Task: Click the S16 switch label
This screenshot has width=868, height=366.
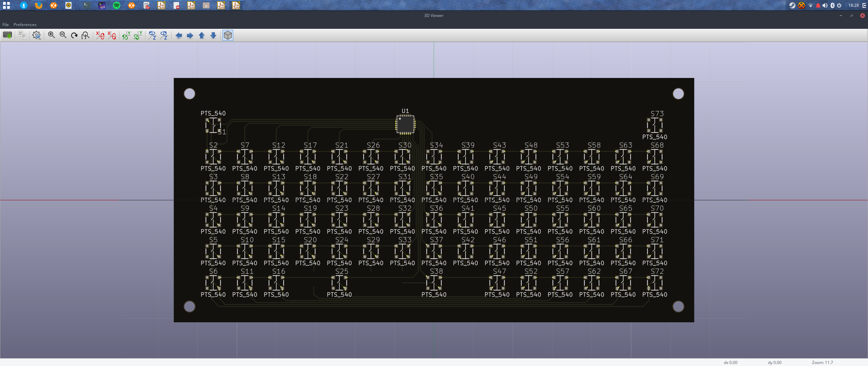Action: 279,271
